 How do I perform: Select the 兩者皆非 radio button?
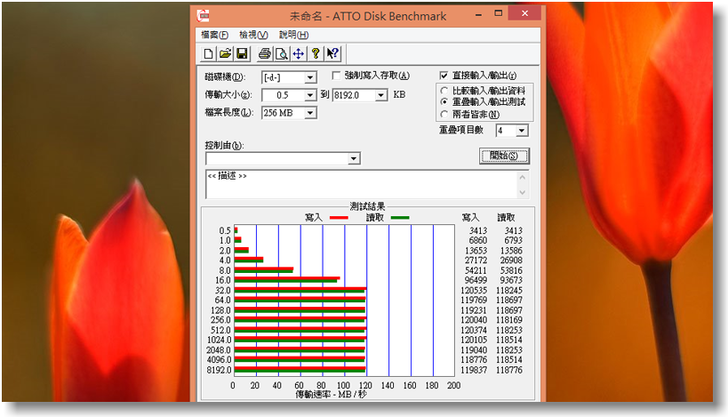coord(444,114)
